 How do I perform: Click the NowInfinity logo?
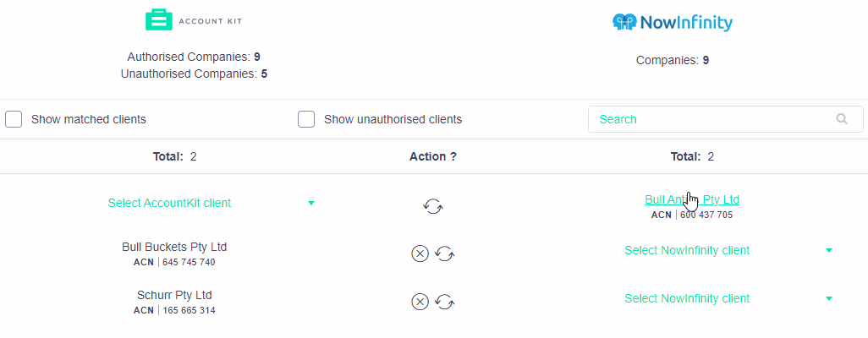click(672, 22)
